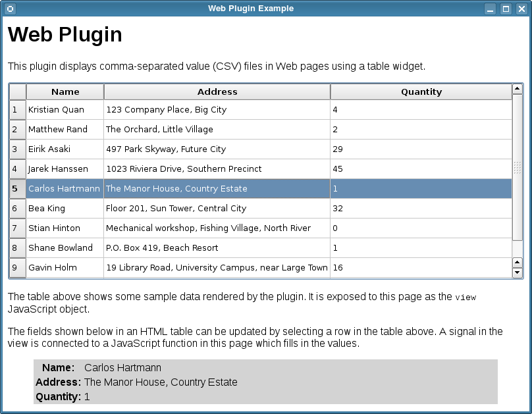
Task: Select row header 3
Action: point(18,149)
